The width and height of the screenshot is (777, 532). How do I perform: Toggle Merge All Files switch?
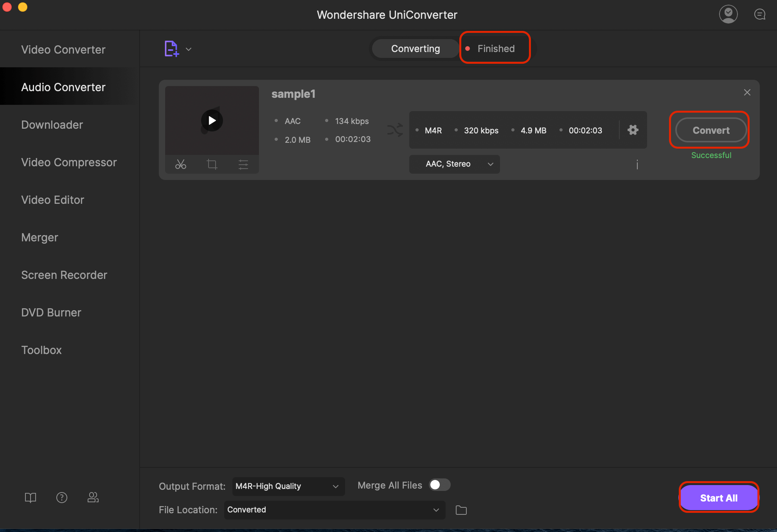coord(439,485)
